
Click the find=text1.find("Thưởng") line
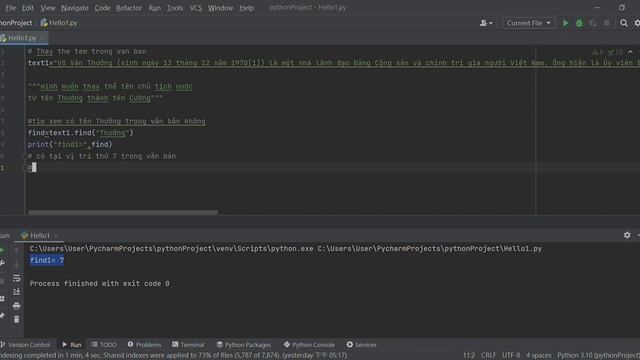pyautogui.click(x=80, y=133)
